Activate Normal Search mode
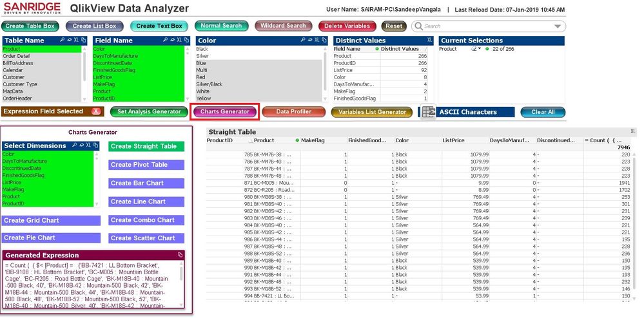This screenshot has height=318, width=644. pyautogui.click(x=221, y=26)
